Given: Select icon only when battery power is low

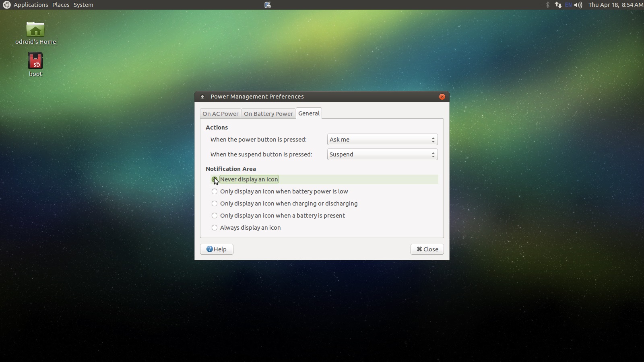Looking at the screenshot, I should 215,191.
